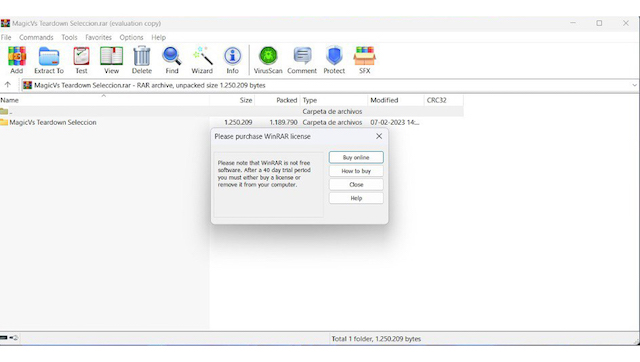
Task: Click the key icon in status bar
Action: (14, 338)
